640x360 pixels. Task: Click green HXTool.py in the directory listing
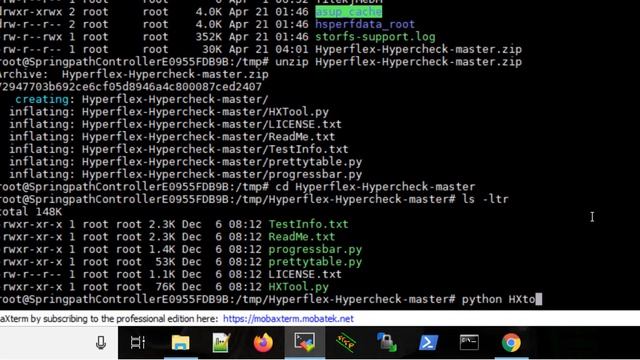(298, 287)
